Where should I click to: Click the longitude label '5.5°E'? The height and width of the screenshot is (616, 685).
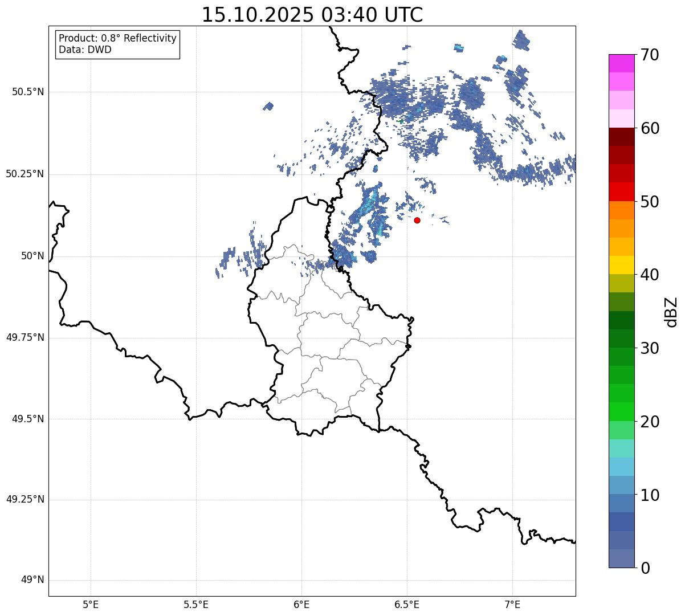click(196, 604)
